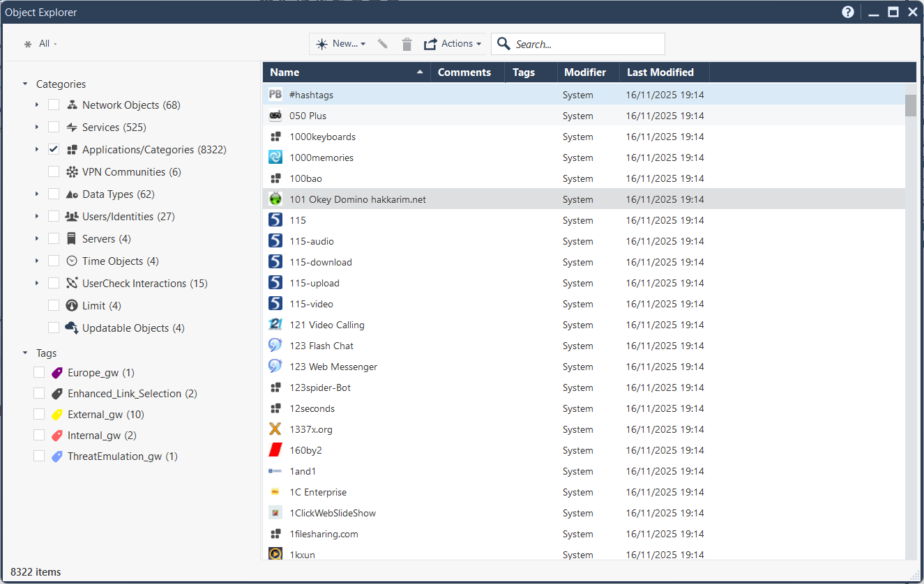Click the purple Europe_gw tag swatch
The height and width of the screenshot is (584, 924).
pyautogui.click(x=57, y=373)
